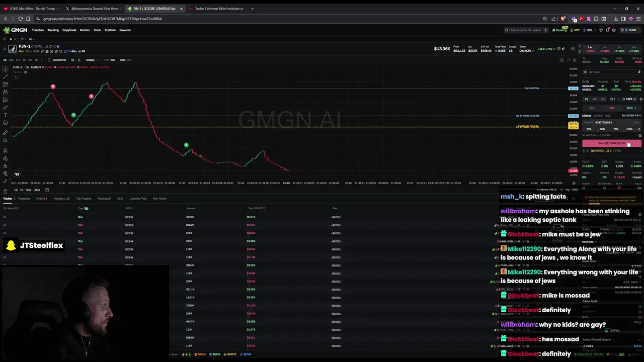Open the Trenches menu

[x=38, y=30]
